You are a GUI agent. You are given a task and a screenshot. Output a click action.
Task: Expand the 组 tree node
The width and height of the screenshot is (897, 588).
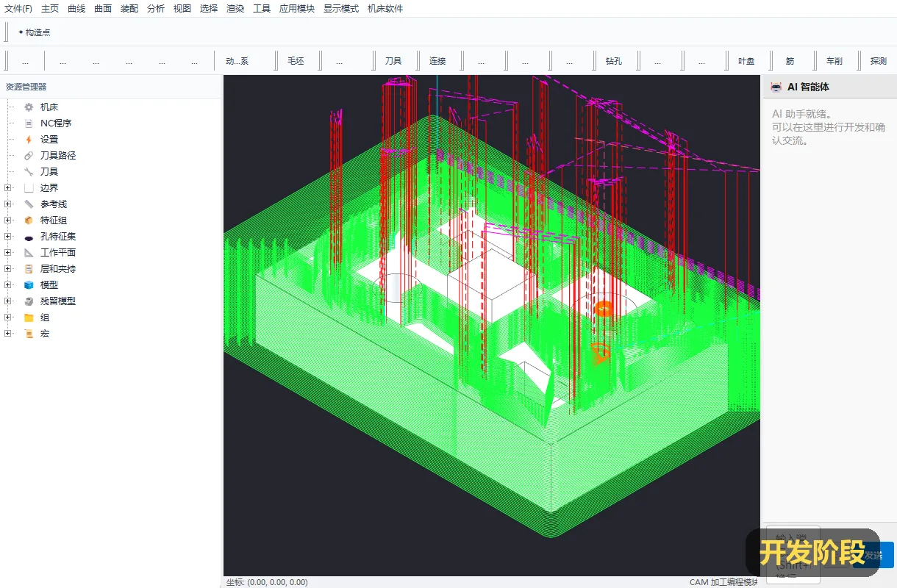[8, 318]
